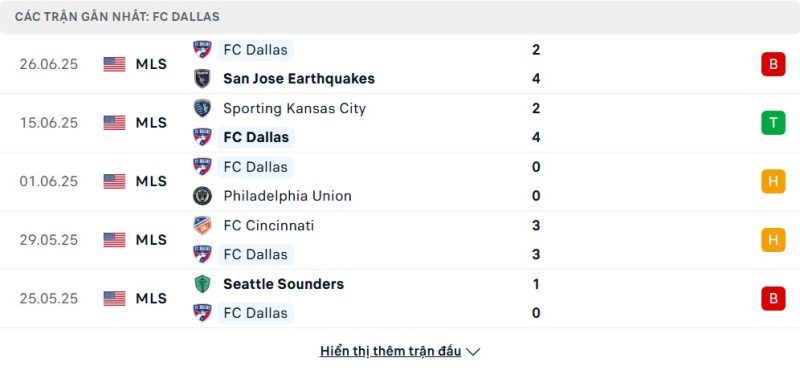Click red B badge for Seattle Sounders match
Image resolution: width=800 pixels, height=374 pixels.
pos(773,298)
